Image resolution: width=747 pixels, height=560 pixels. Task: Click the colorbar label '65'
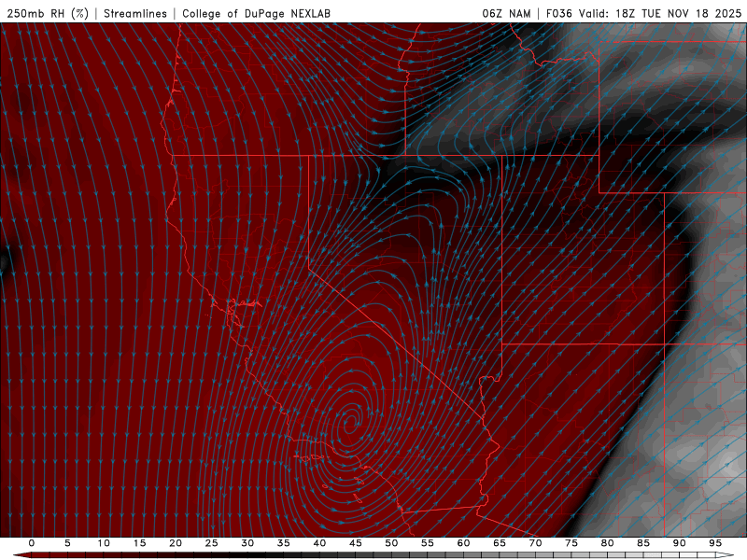click(500, 543)
